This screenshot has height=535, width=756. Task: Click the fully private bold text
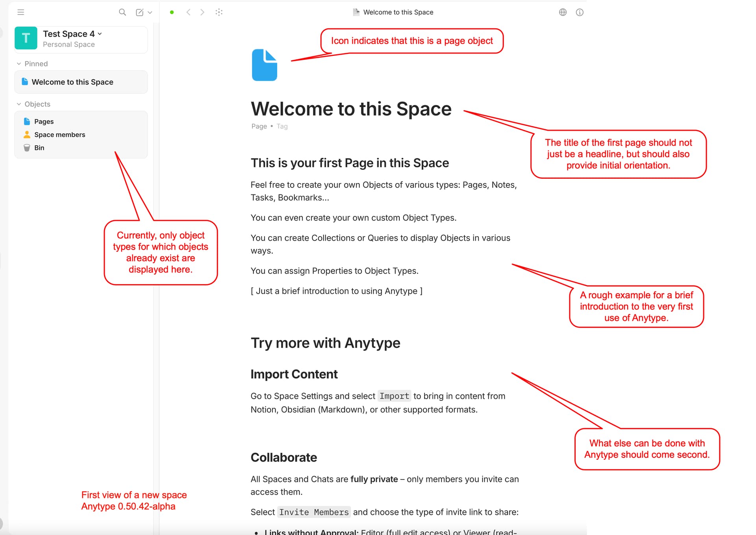[x=374, y=479]
